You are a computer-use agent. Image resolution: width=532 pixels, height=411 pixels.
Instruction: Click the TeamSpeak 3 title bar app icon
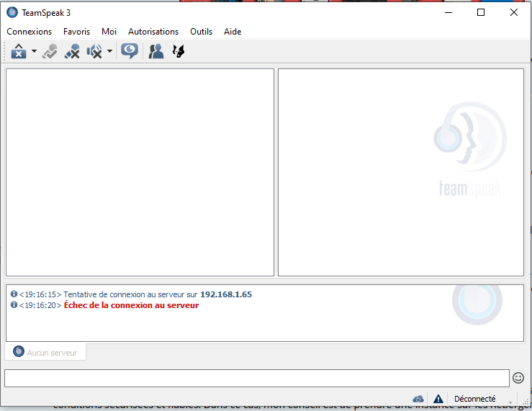(x=12, y=12)
